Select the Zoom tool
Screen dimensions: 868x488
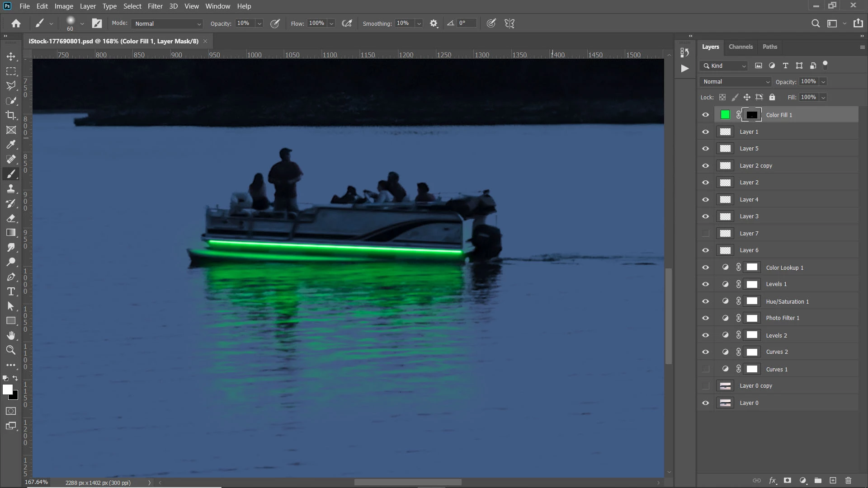click(11, 350)
